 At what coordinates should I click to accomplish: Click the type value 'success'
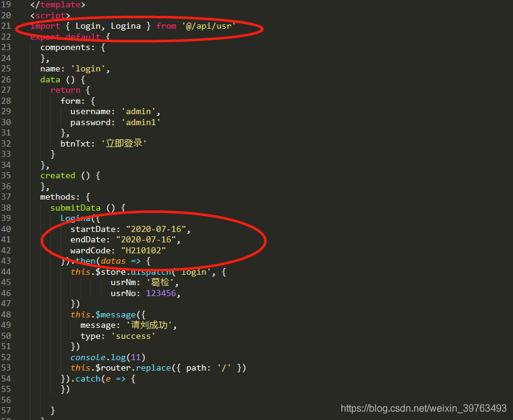coord(133,336)
